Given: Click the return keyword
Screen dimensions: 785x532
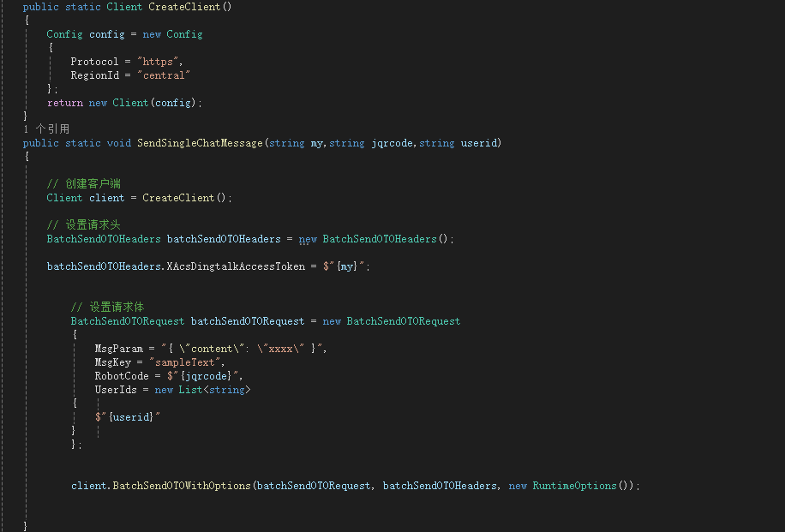Looking at the screenshot, I should coord(65,103).
